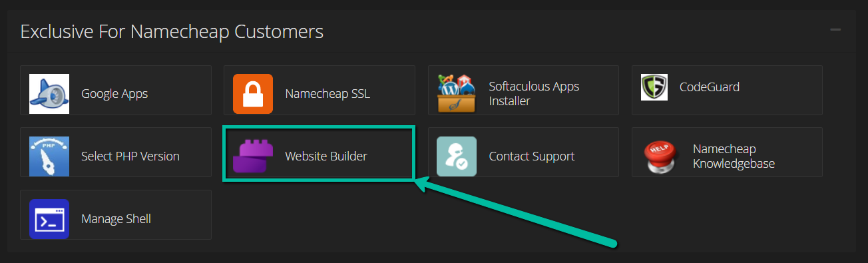Open the Google Apps icon
This screenshot has height=263, width=868.
pyautogui.click(x=49, y=94)
